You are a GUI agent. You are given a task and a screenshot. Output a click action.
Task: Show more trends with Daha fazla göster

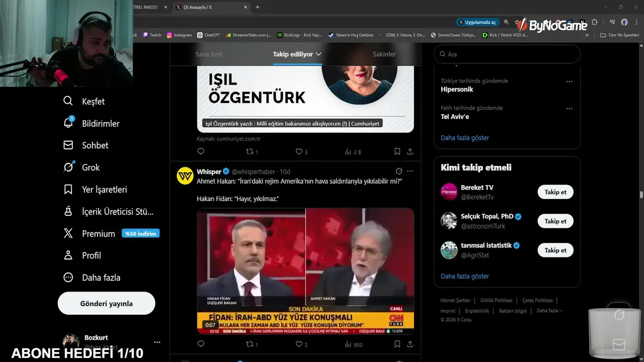(465, 138)
